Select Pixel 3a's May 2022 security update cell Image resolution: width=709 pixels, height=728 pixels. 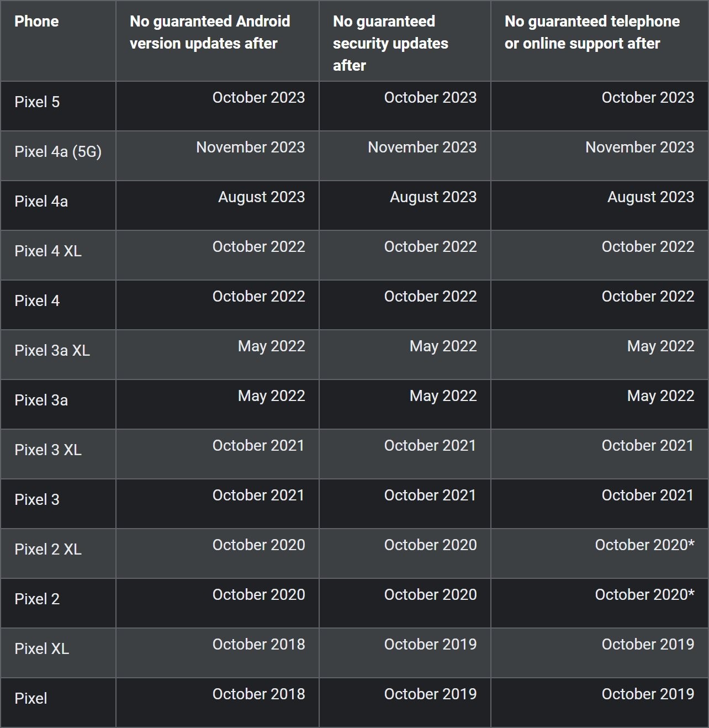tap(443, 396)
